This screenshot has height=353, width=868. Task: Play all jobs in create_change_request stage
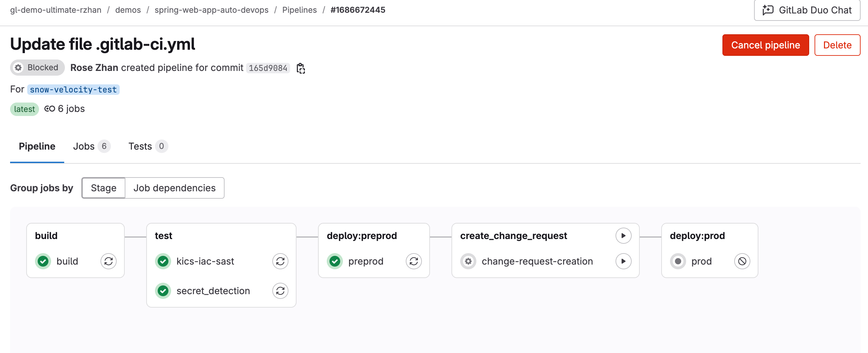click(x=623, y=236)
